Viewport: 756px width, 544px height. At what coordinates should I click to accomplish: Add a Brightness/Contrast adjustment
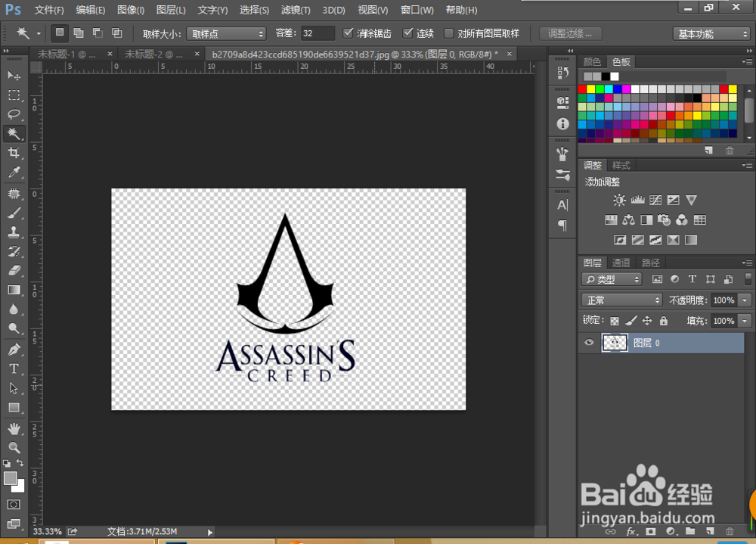tap(620, 201)
